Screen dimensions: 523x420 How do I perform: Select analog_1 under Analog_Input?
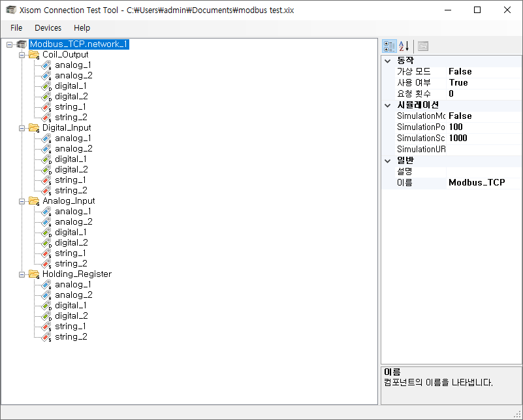point(72,212)
